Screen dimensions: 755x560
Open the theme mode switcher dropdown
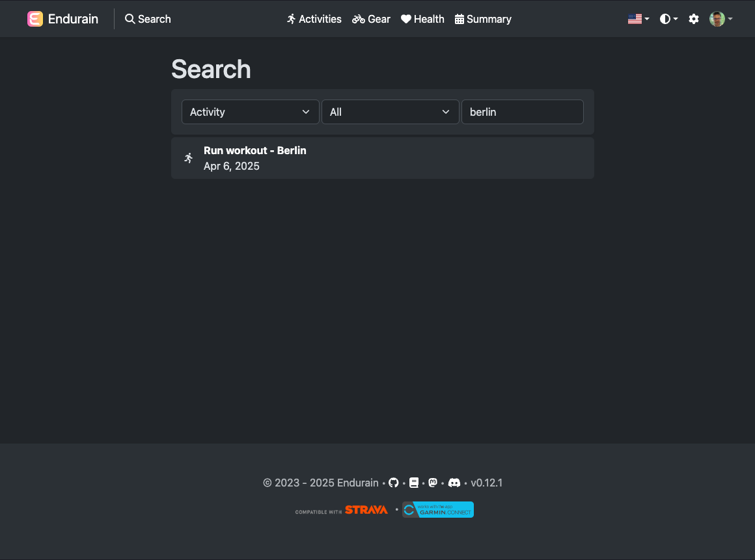[669, 19]
